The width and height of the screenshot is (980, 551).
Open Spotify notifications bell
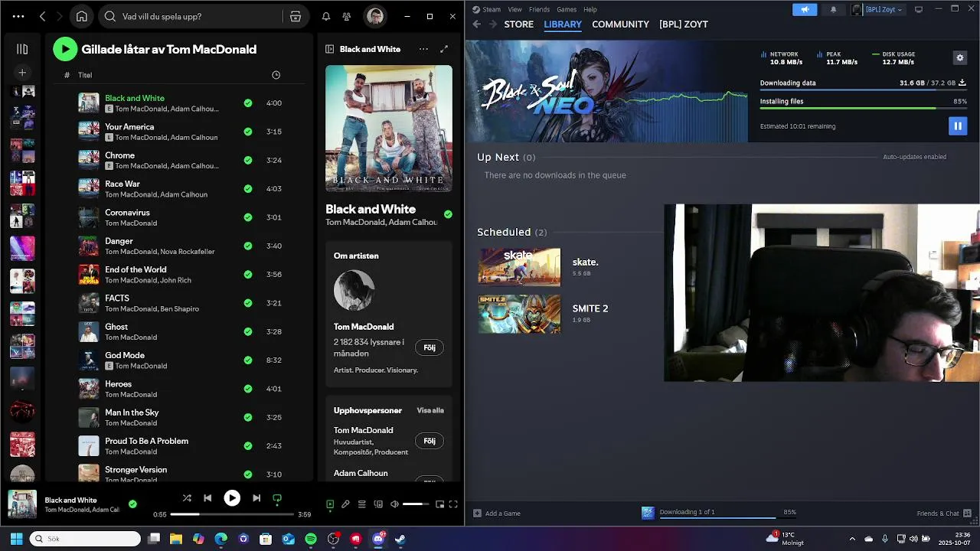[326, 16]
